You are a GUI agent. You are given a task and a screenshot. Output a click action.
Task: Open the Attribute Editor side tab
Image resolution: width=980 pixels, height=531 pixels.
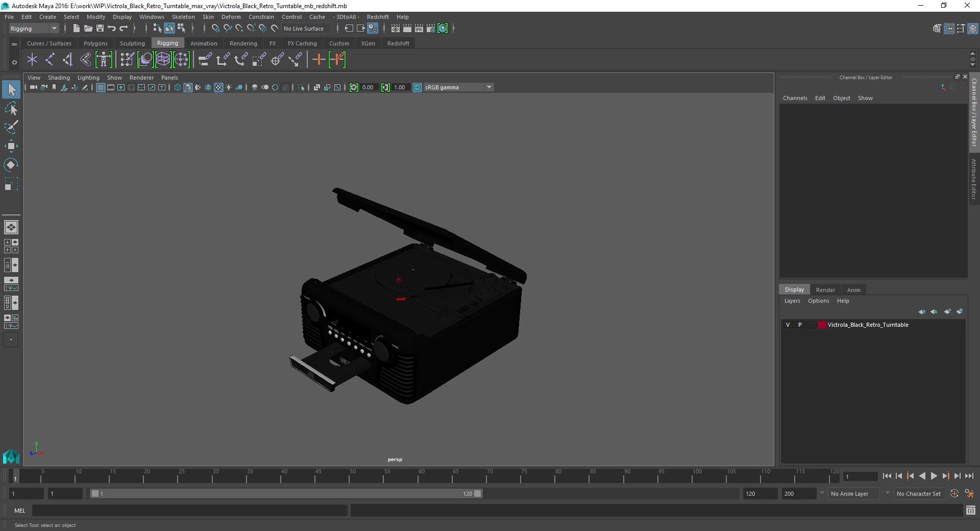pyautogui.click(x=974, y=179)
